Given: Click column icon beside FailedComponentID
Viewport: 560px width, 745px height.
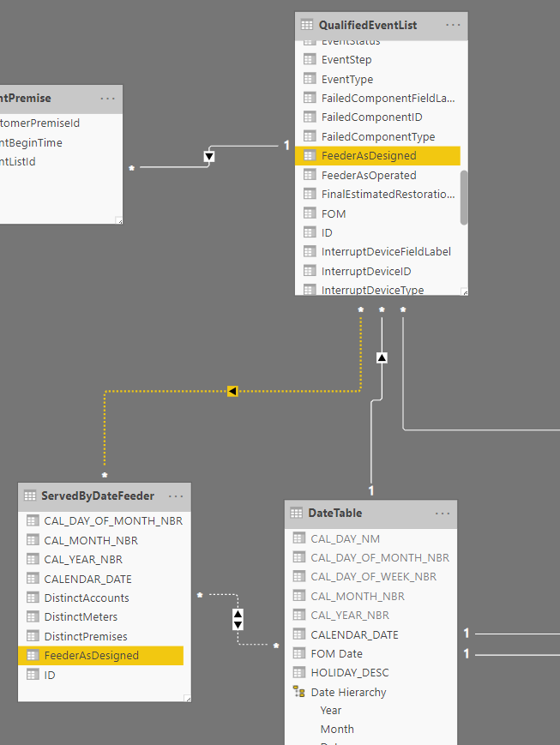Looking at the screenshot, I should tap(310, 117).
